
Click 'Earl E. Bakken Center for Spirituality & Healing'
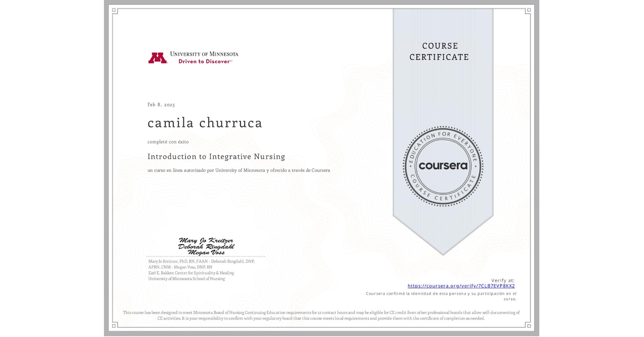tap(191, 273)
